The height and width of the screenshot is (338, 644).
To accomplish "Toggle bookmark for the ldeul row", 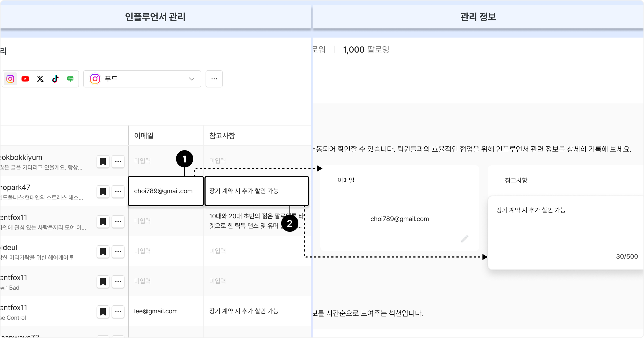I will pyautogui.click(x=103, y=252).
